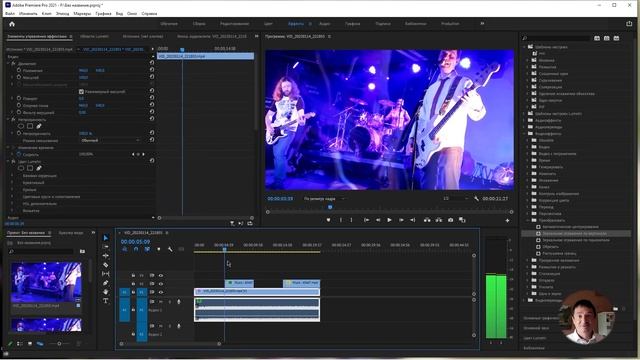Open the Клип menu
Viewport: 640px width, 360px height.
point(47,13)
